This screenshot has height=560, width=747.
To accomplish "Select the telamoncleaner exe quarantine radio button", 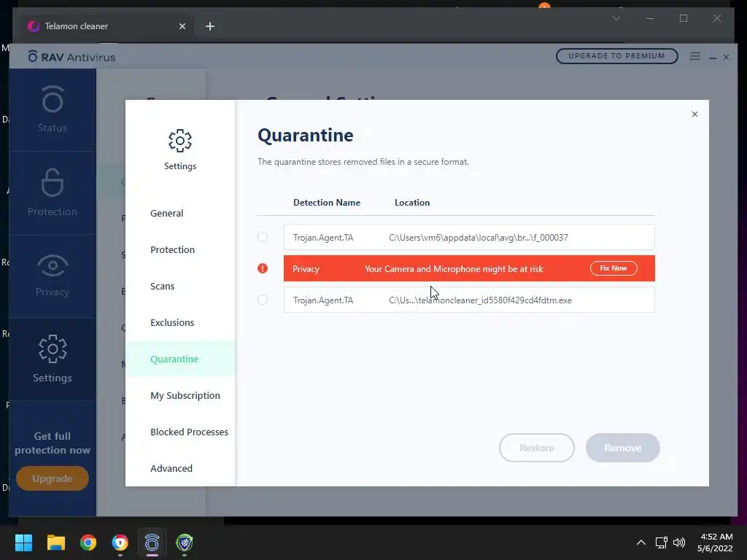I will click(x=263, y=300).
